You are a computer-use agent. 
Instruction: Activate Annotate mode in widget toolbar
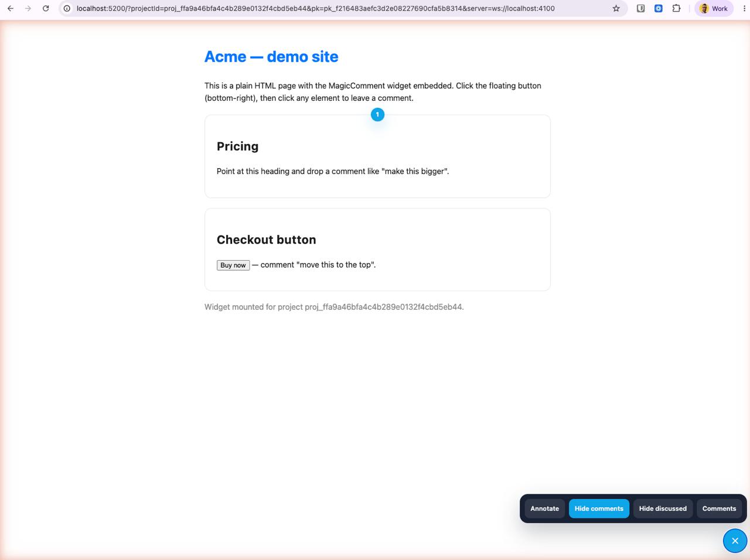544,508
